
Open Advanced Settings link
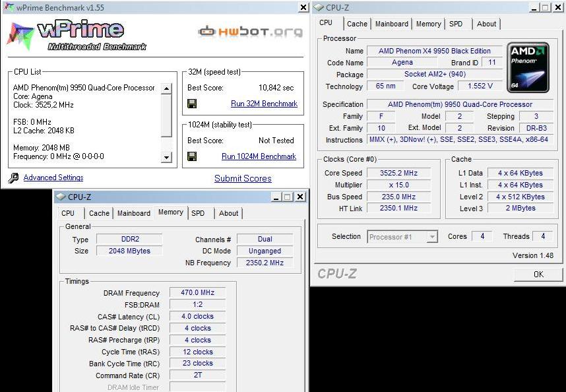(53, 178)
